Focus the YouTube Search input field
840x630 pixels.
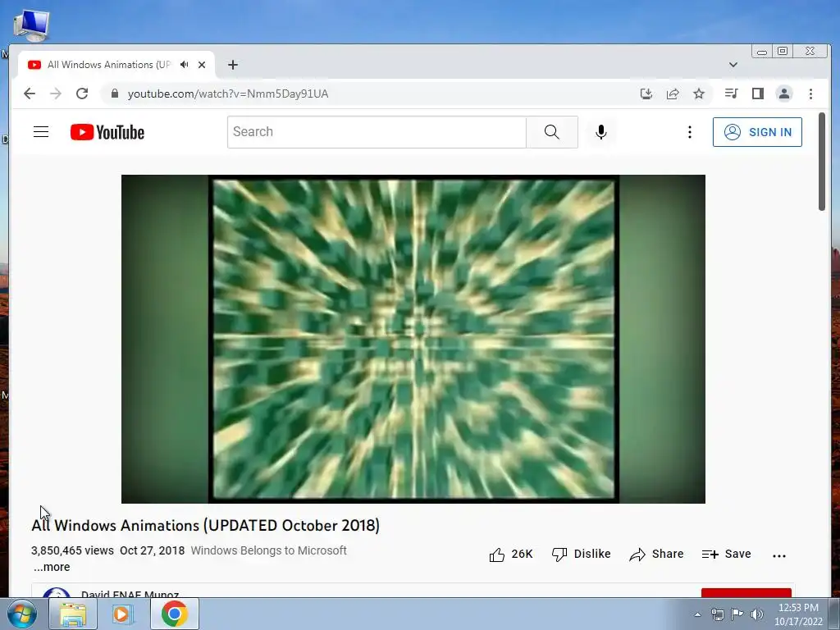[377, 132]
